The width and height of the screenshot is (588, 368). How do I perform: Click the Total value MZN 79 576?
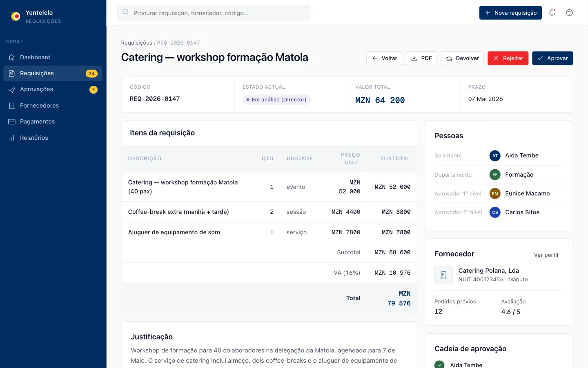[399, 298]
